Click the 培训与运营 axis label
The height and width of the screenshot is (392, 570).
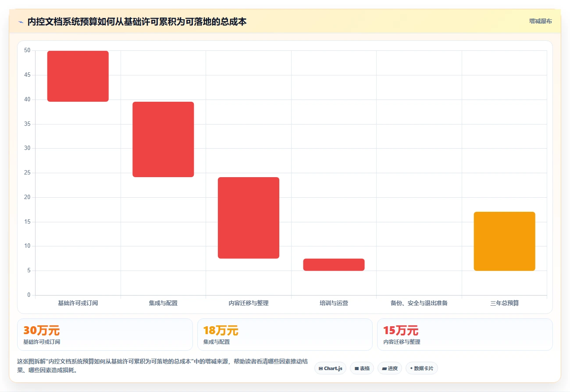coord(334,303)
